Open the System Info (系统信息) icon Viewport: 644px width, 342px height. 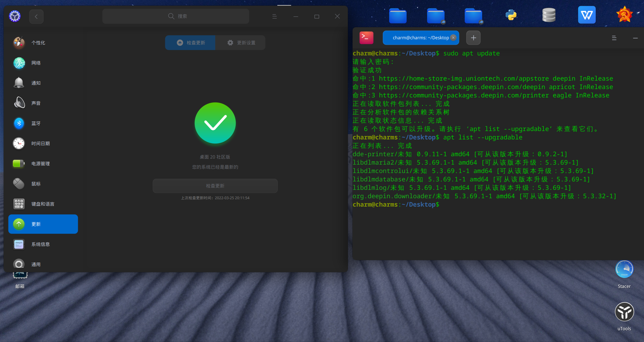[19, 244]
